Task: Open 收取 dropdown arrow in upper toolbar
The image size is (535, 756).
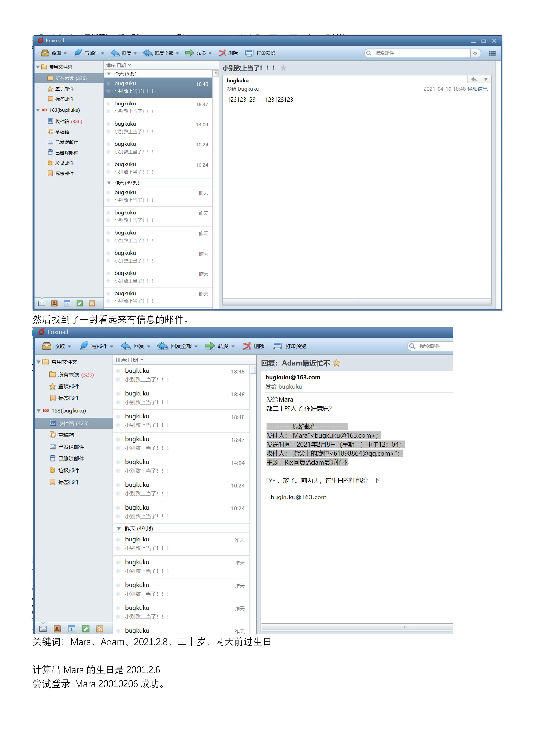Action: 65,53
